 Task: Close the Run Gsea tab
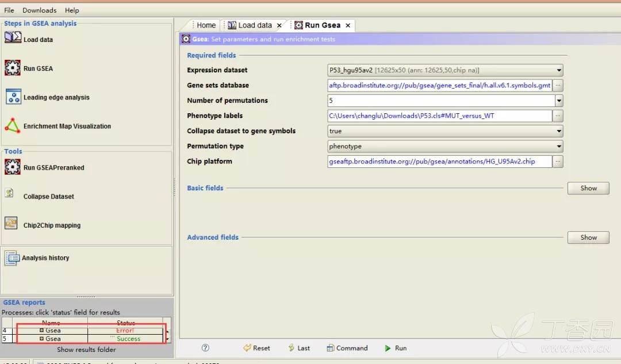tap(348, 25)
